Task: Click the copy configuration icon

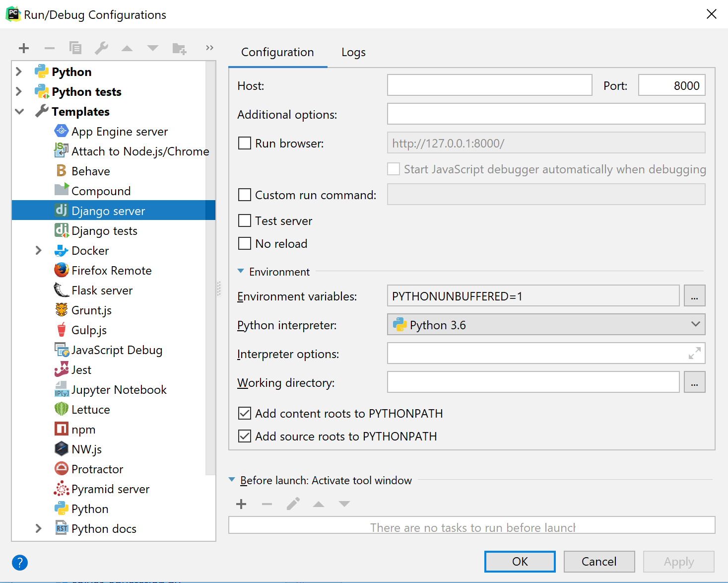Action: (75, 48)
